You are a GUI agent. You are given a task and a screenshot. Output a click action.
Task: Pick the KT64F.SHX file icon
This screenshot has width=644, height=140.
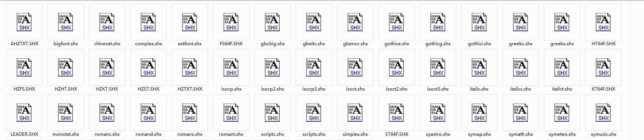tap(603, 67)
